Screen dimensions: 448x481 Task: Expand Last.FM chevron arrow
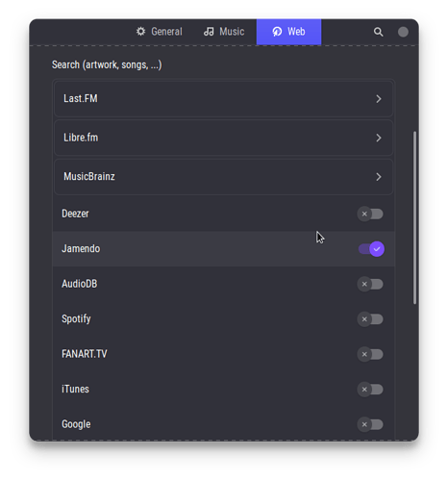[x=379, y=99]
